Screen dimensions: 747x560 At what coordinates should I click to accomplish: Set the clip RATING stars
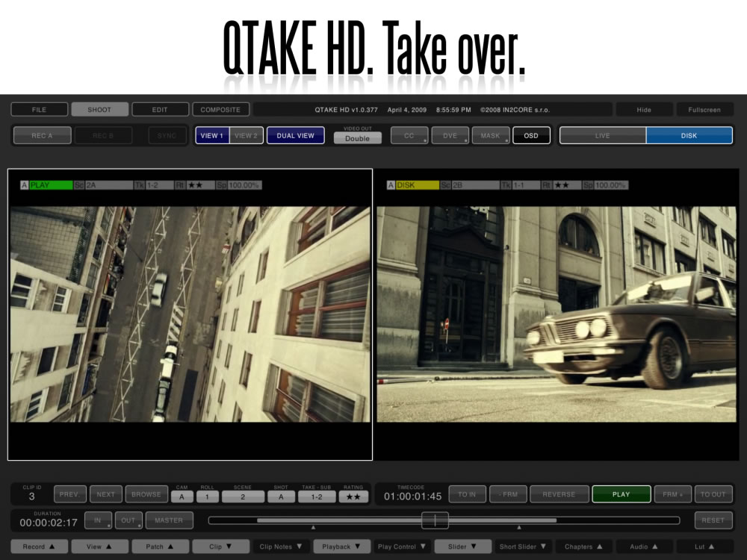[x=353, y=497]
